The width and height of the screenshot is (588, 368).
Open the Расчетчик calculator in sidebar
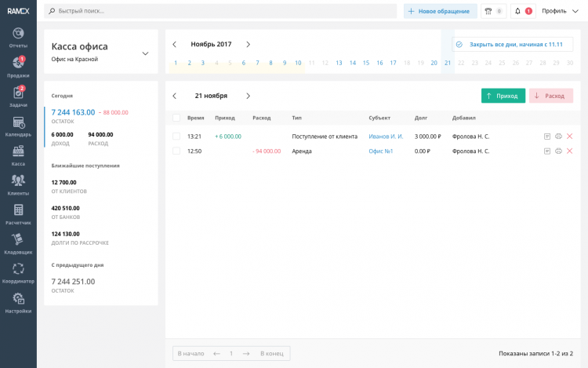click(x=18, y=214)
